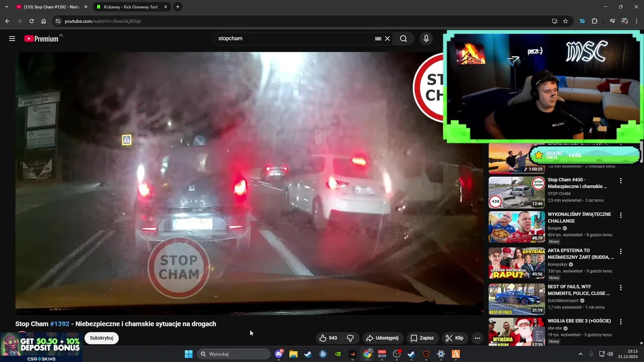Open the 7TV extension icon

click(x=582, y=21)
